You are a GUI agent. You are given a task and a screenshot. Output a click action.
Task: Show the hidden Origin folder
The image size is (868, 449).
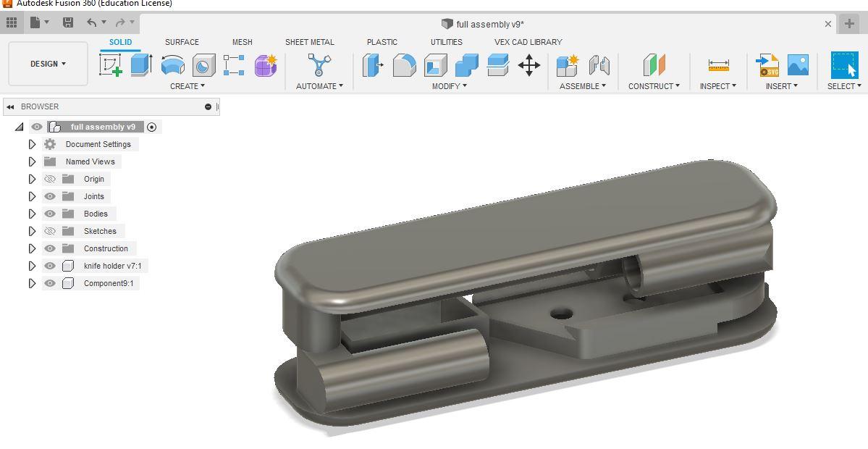point(50,179)
